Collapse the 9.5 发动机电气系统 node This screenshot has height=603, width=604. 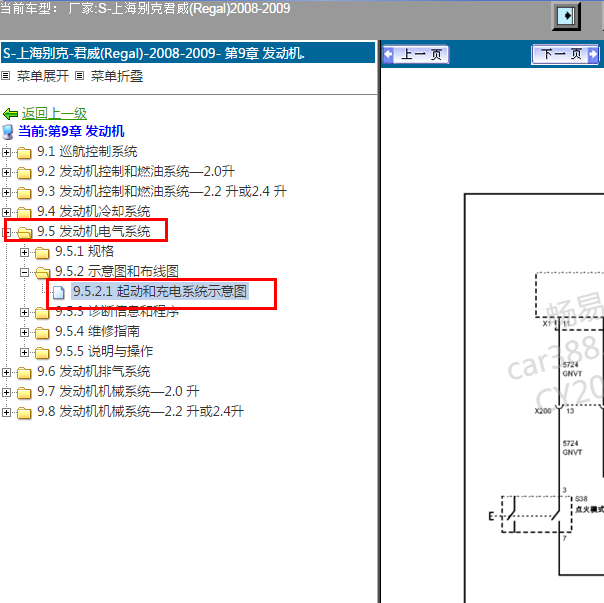pyautogui.click(x=6, y=232)
